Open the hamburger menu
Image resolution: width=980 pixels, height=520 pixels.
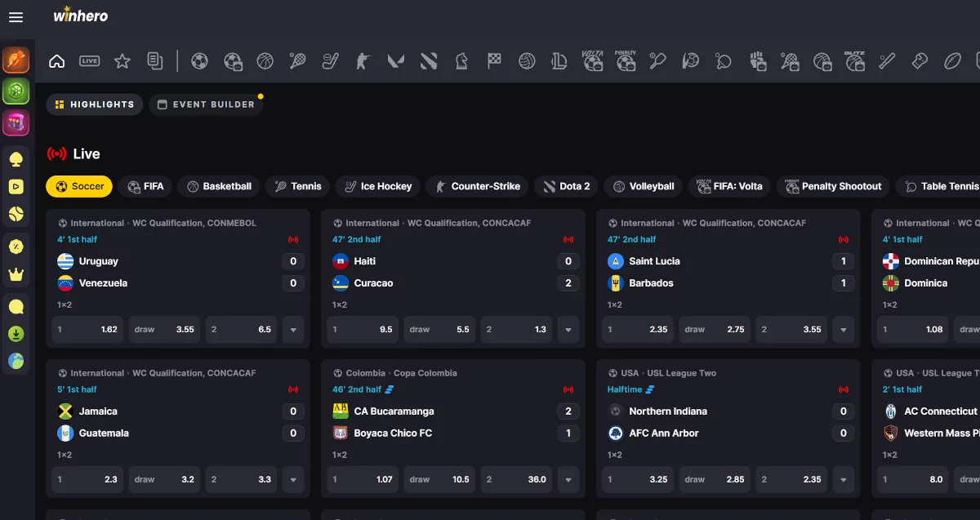pos(16,16)
